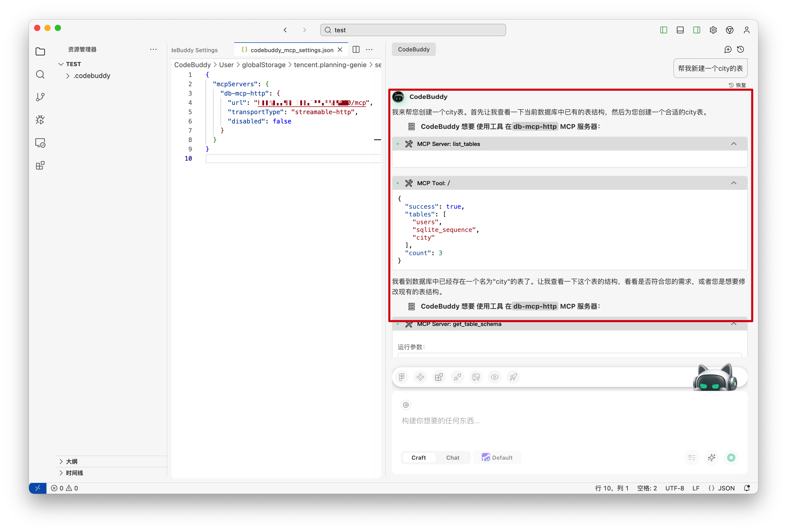The width and height of the screenshot is (787, 532).
Task: Expand the 大纲 outline section
Action: click(x=72, y=461)
